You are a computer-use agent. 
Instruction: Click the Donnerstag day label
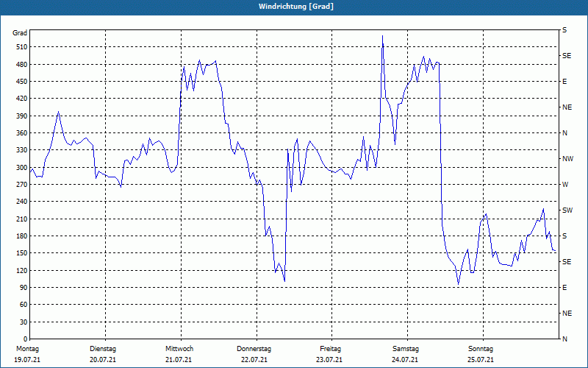[254, 349]
